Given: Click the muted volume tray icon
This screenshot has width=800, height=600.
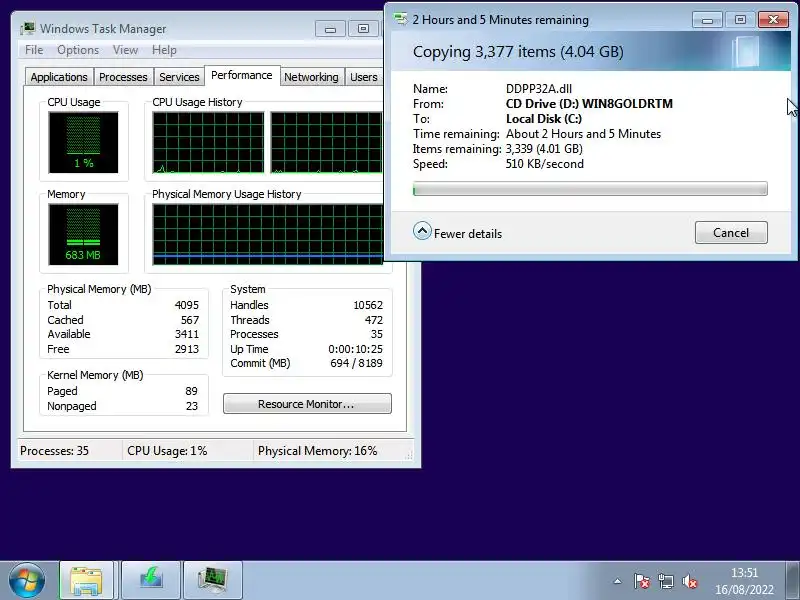Looking at the screenshot, I should click(689, 581).
